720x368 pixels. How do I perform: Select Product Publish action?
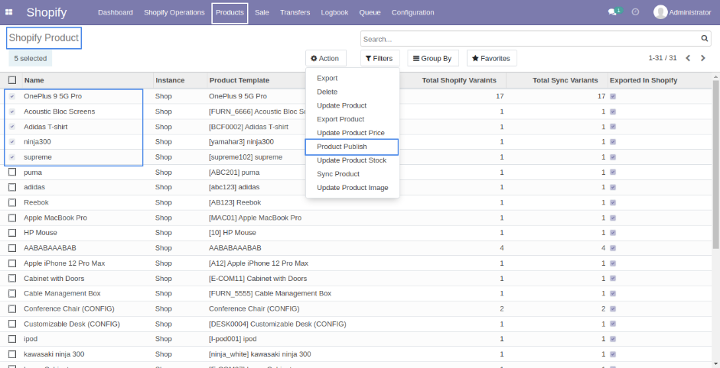[352, 147]
